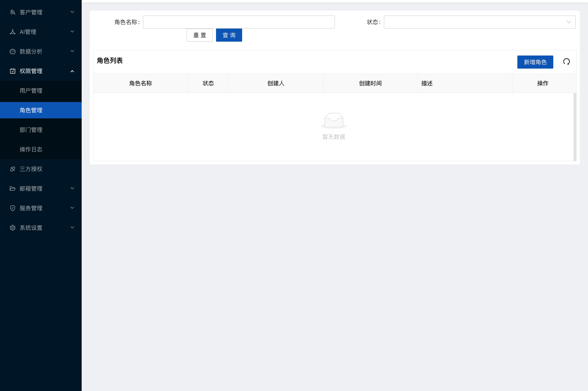Click the 客户管理 sidebar icon
Image resolution: width=588 pixels, height=391 pixels.
point(13,12)
